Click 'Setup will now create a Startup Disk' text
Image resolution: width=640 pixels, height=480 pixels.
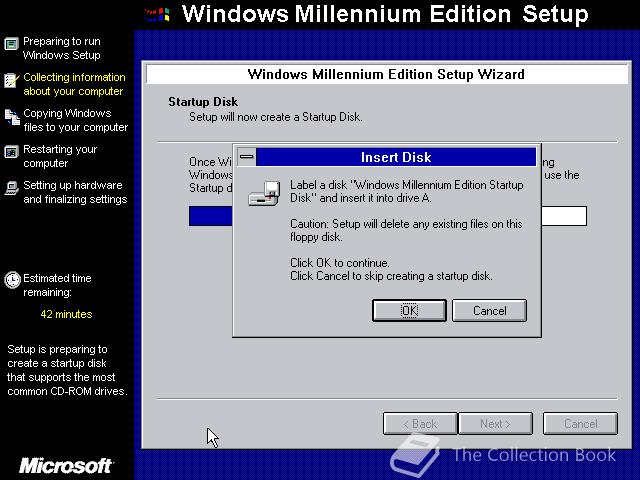(x=276, y=117)
